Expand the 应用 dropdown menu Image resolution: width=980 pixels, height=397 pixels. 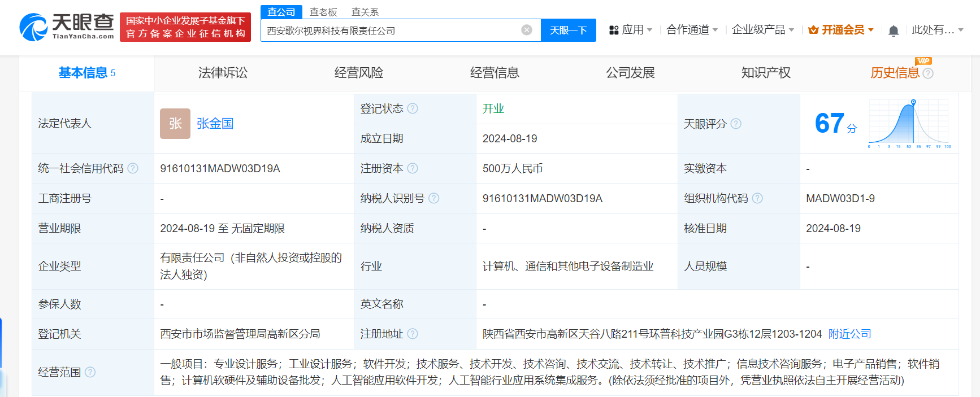(631, 30)
